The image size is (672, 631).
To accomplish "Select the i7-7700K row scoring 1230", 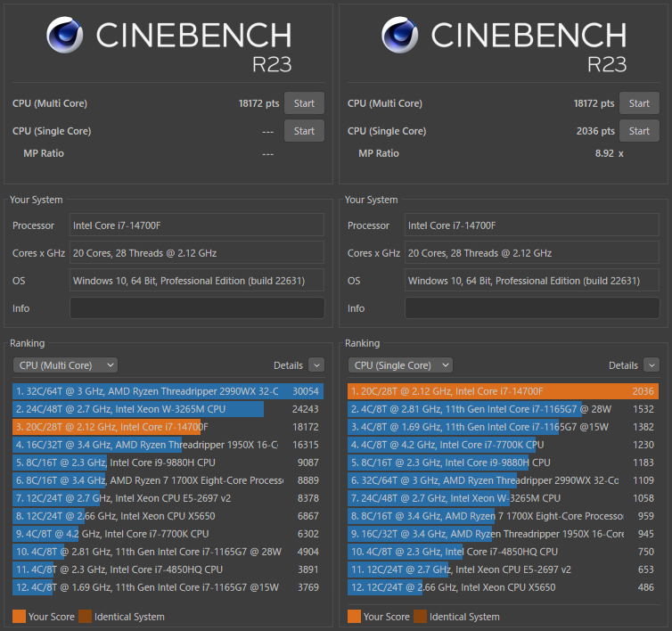I will pos(504,445).
